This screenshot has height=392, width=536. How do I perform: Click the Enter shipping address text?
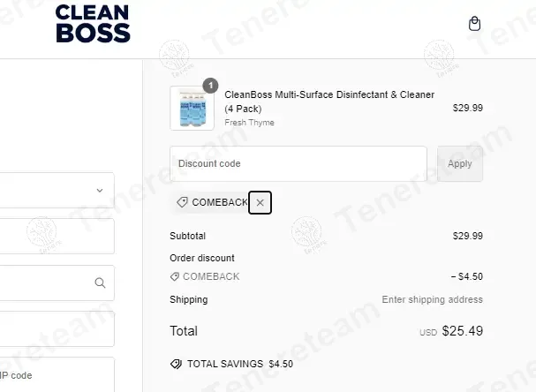[432, 299]
